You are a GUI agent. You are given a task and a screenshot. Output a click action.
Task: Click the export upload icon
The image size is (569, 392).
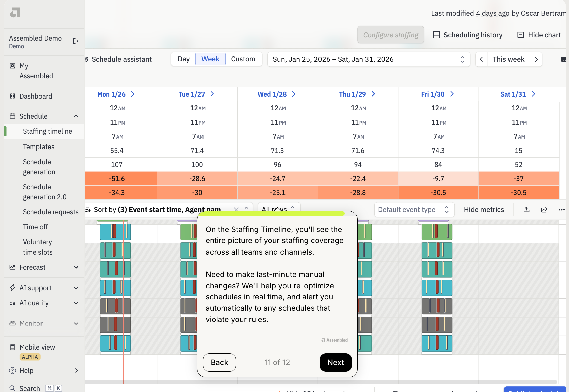click(526, 210)
